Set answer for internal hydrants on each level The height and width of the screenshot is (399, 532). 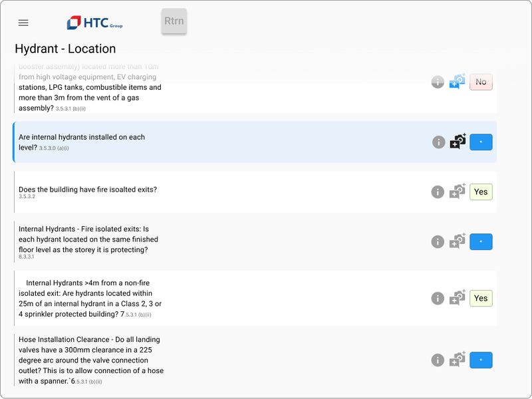481,142
